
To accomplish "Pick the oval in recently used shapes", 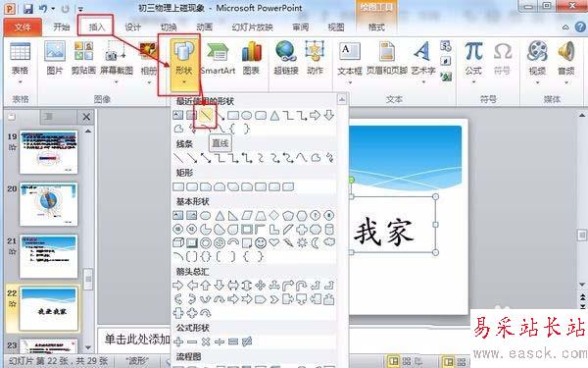I will click(246, 115).
